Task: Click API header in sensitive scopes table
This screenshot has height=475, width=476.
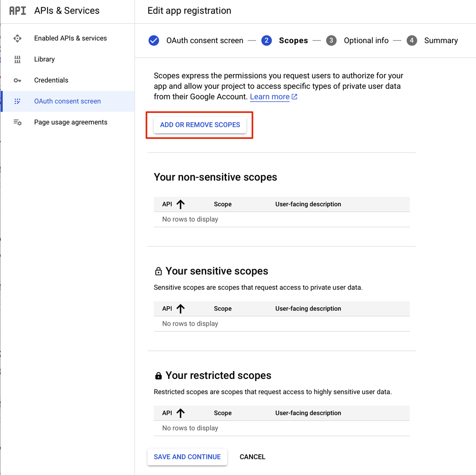Action: (167, 309)
